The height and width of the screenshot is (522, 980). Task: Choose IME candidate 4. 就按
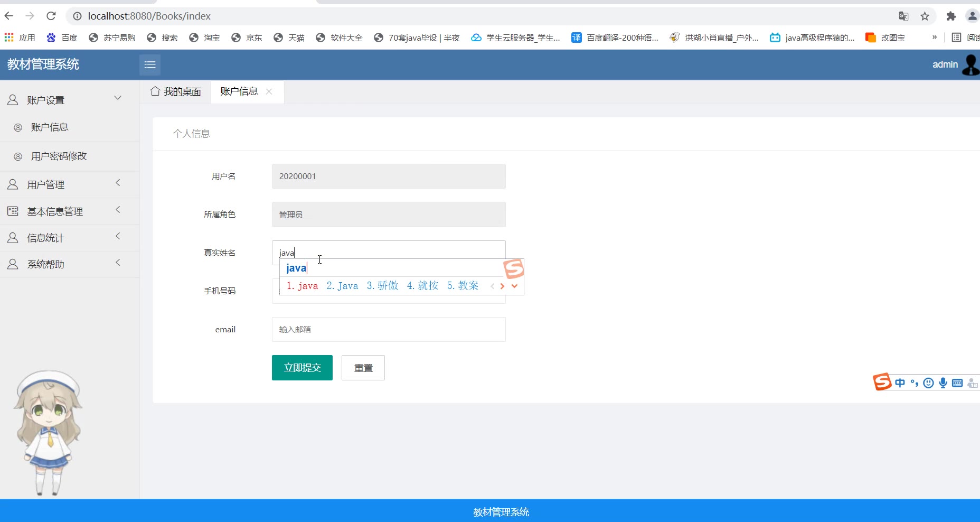[x=422, y=286]
